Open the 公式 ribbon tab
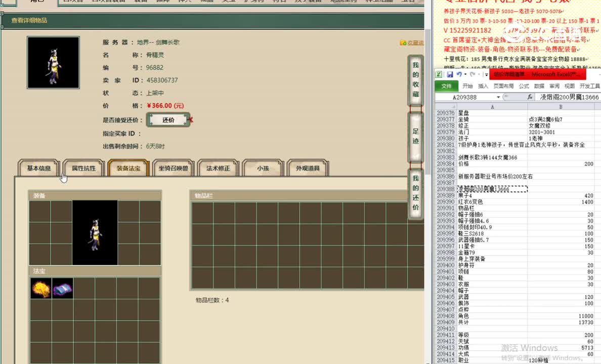Image resolution: width=601 pixels, height=364 pixels. click(524, 86)
